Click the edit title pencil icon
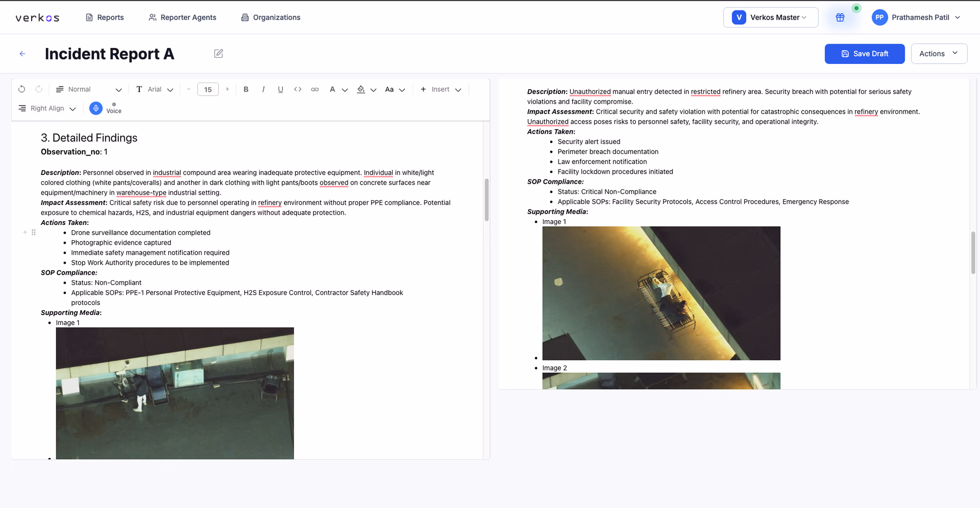This screenshot has height=508, width=980. [x=218, y=54]
